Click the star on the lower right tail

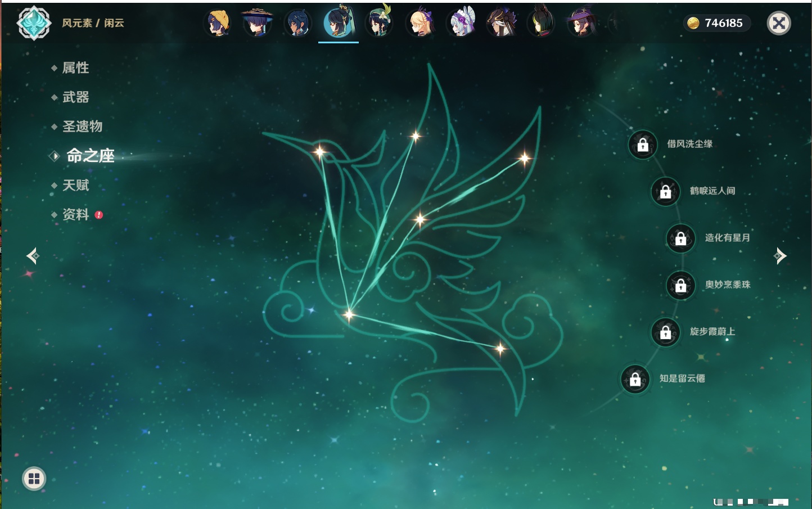point(500,349)
